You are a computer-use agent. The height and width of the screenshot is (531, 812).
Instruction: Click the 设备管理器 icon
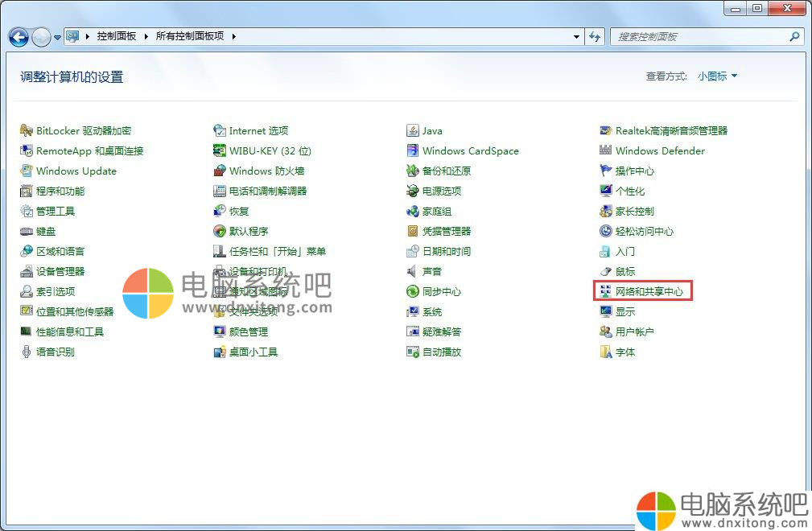tap(27, 271)
